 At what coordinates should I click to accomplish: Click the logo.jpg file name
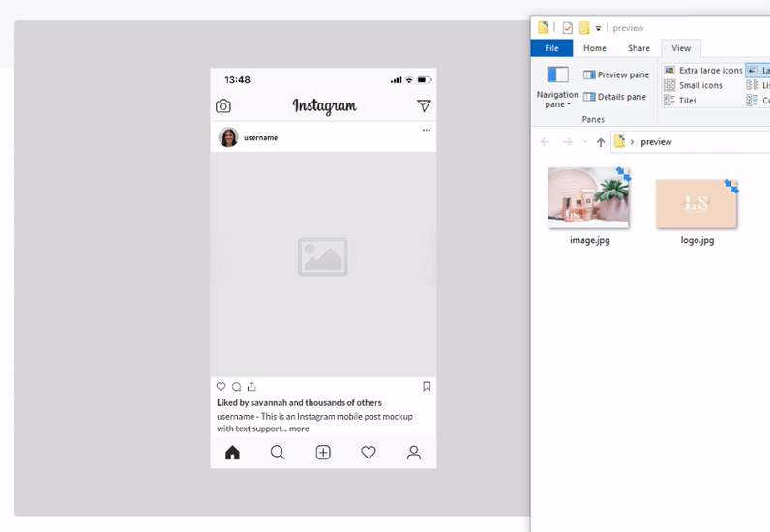coord(697,240)
